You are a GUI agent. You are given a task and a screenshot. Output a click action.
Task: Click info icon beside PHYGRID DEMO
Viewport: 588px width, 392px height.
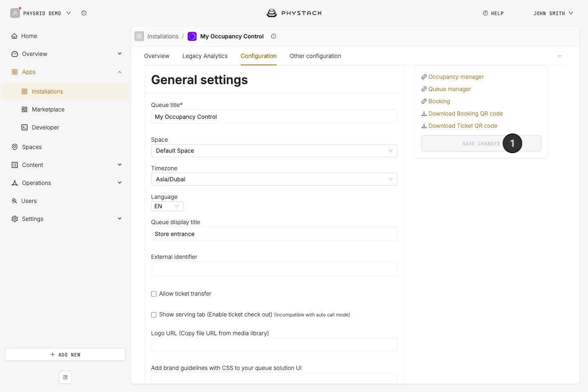[84, 13]
